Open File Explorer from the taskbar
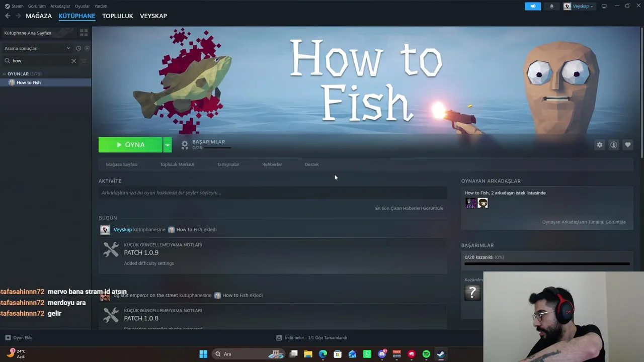Viewport: 644px width, 362px height. tap(308, 354)
